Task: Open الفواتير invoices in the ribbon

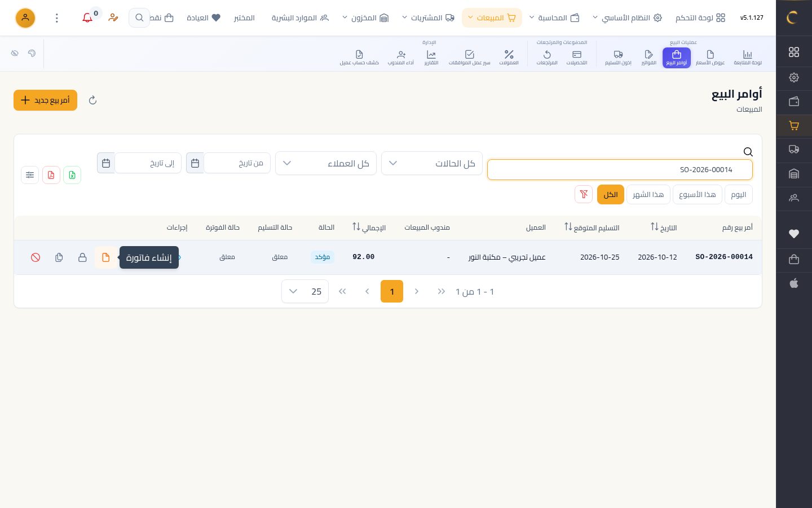Action: click(648, 57)
